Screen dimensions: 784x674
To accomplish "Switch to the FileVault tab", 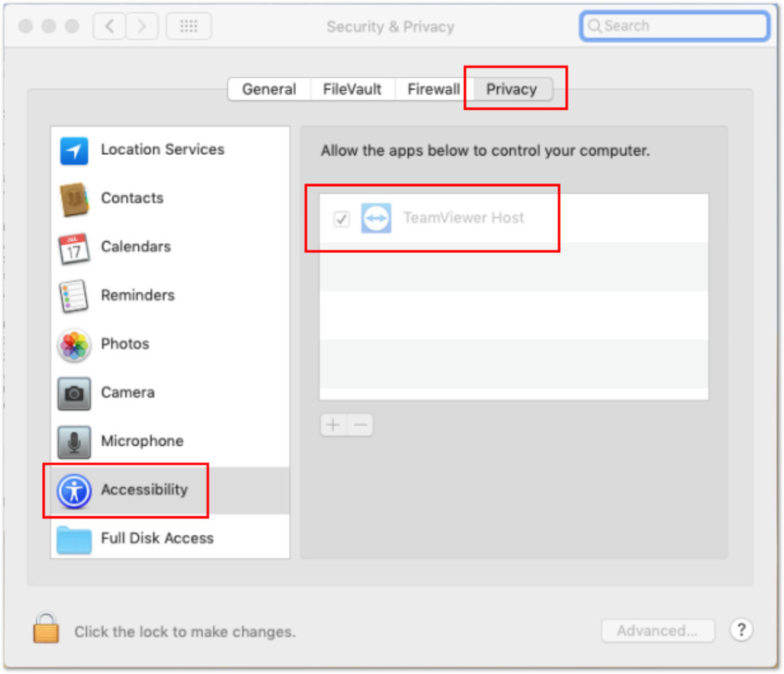I will pyautogui.click(x=352, y=89).
